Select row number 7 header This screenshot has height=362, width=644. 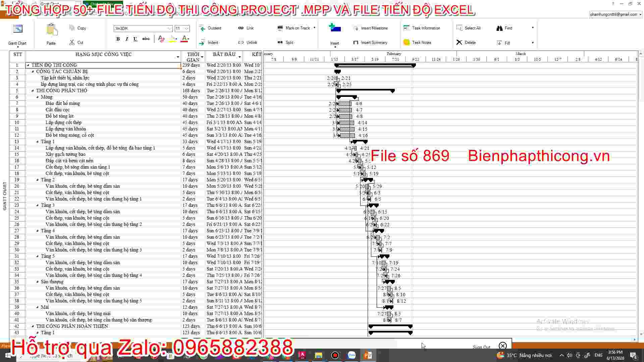click(17, 104)
